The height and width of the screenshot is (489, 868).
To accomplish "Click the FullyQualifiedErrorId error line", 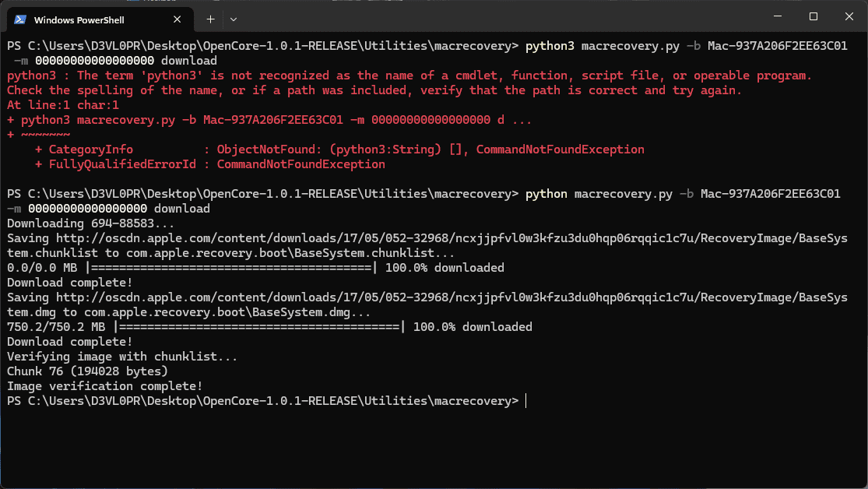I will 210,164.
